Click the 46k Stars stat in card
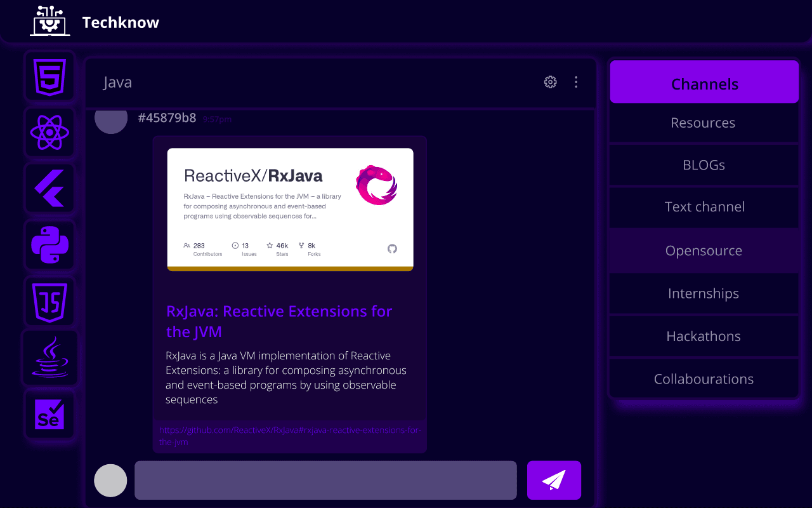 (277, 249)
